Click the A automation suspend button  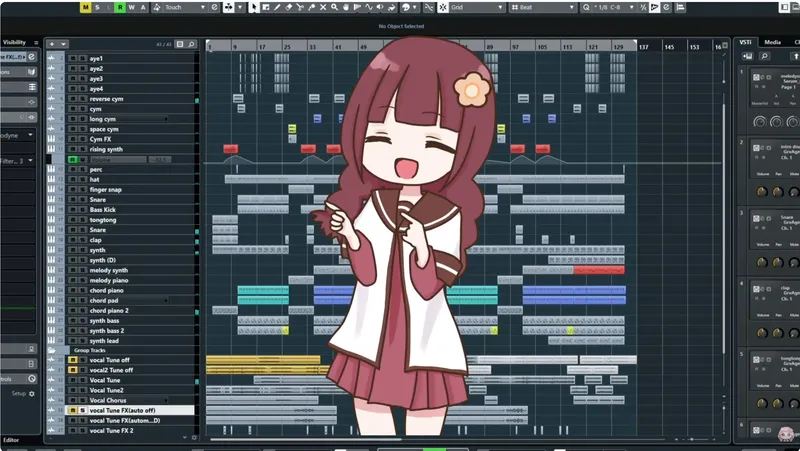[142, 7]
